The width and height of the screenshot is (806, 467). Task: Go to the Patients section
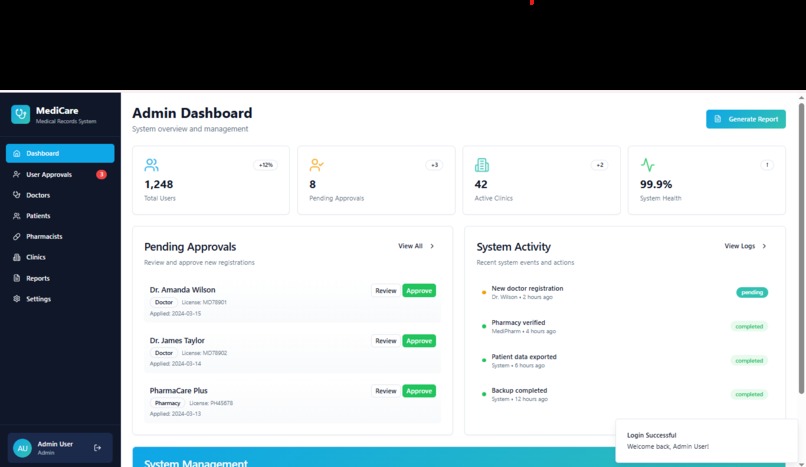tap(60, 216)
